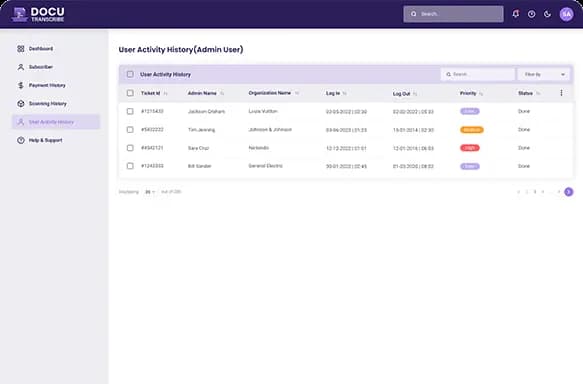The width and height of the screenshot is (583, 384).
Task: Click the Subscriber person icon
Action: tap(21, 67)
